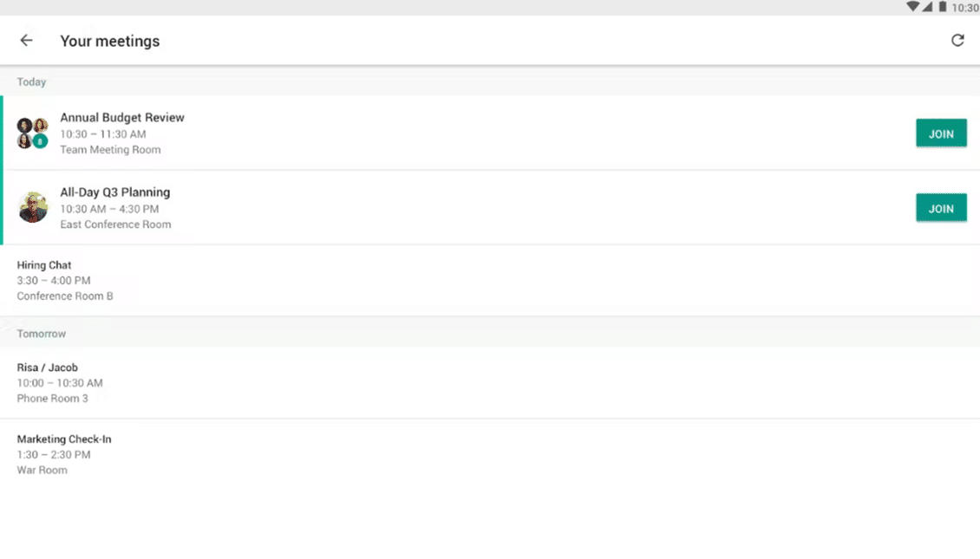This screenshot has height=559, width=980.
Task: Tap the status bar clock
Action: click(965, 8)
